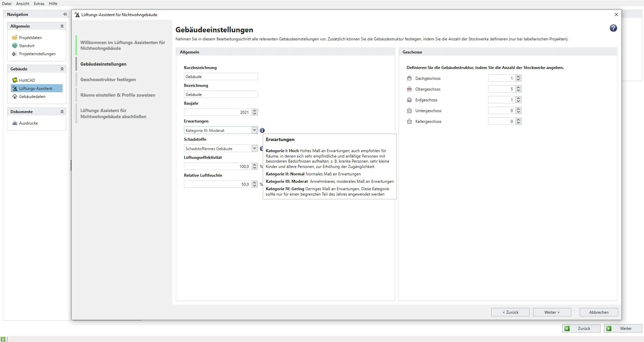Image resolution: width=644 pixels, height=342 pixels.
Task: Go to Geschossstruktur festlegen step
Action: 108,80
